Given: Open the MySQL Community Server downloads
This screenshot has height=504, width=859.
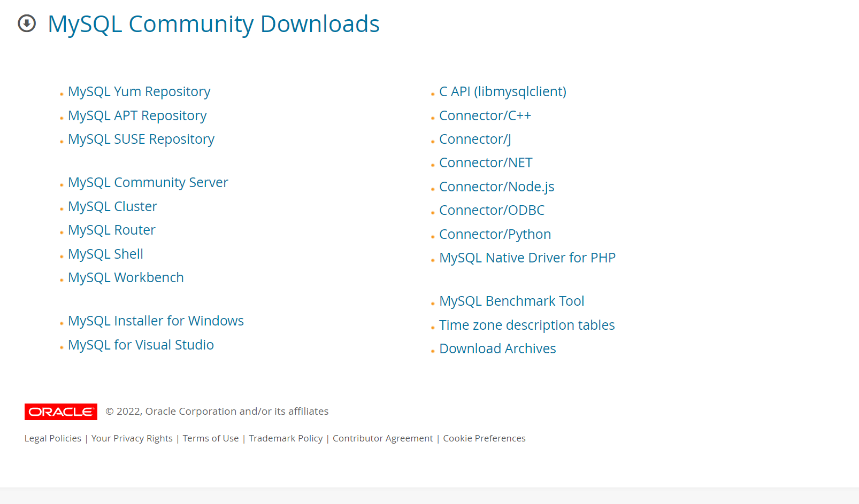Looking at the screenshot, I should tap(148, 182).
